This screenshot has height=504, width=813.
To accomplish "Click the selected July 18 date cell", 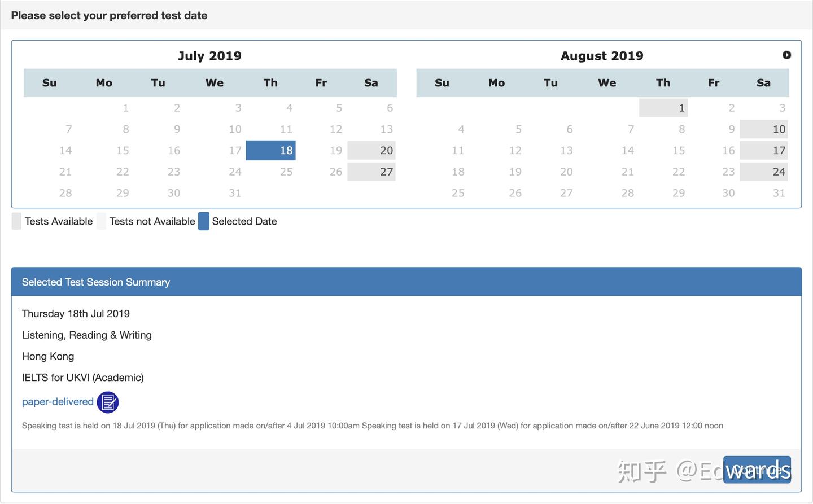I will [270, 150].
